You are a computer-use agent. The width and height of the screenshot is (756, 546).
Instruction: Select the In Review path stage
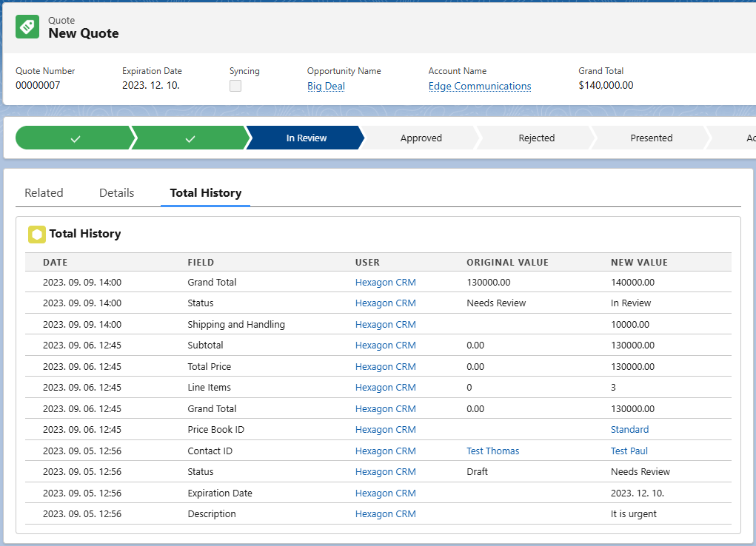[x=306, y=138]
